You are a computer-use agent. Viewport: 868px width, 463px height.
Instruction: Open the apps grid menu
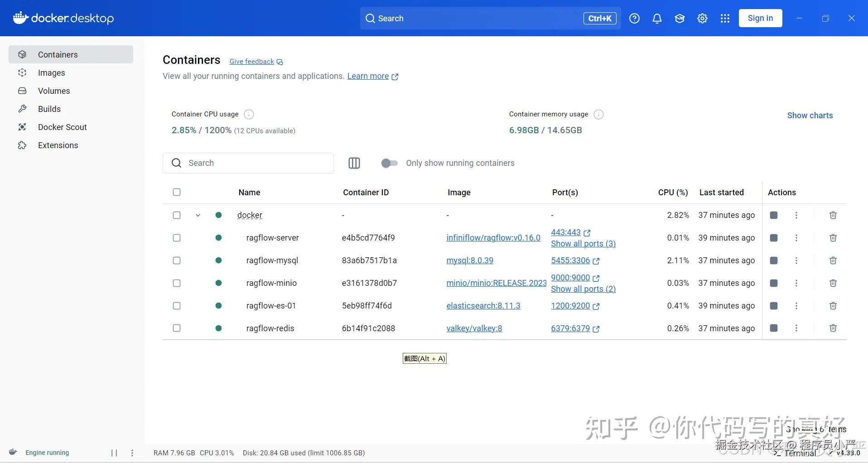pyautogui.click(x=725, y=18)
